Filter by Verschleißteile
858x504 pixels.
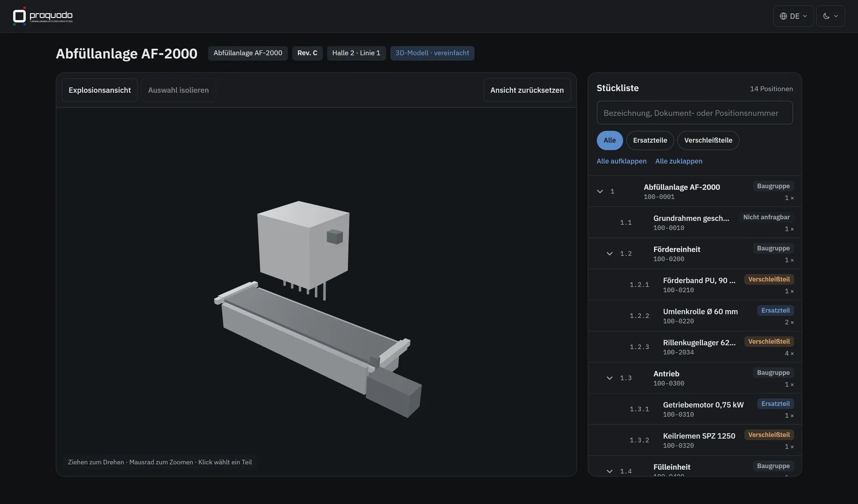708,140
